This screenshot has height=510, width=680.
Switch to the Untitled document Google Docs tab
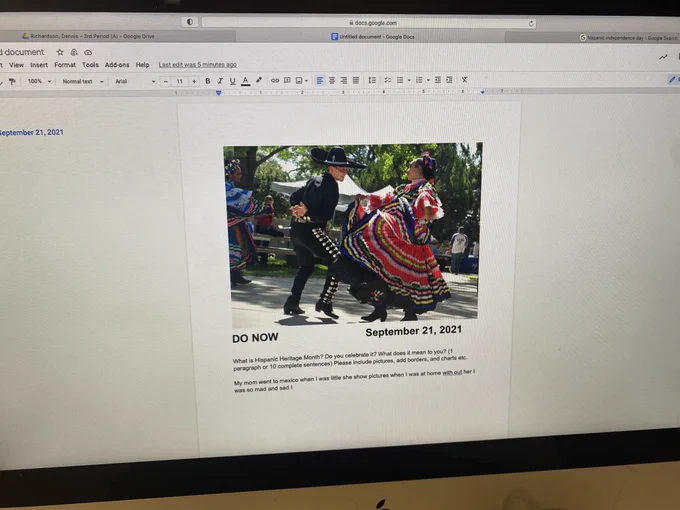(x=372, y=37)
